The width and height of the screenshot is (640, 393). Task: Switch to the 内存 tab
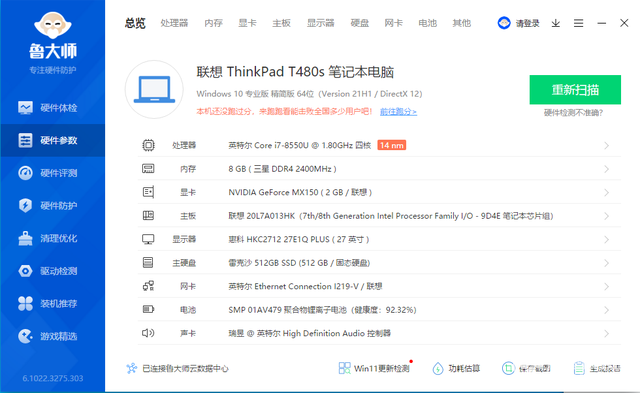pyautogui.click(x=213, y=23)
